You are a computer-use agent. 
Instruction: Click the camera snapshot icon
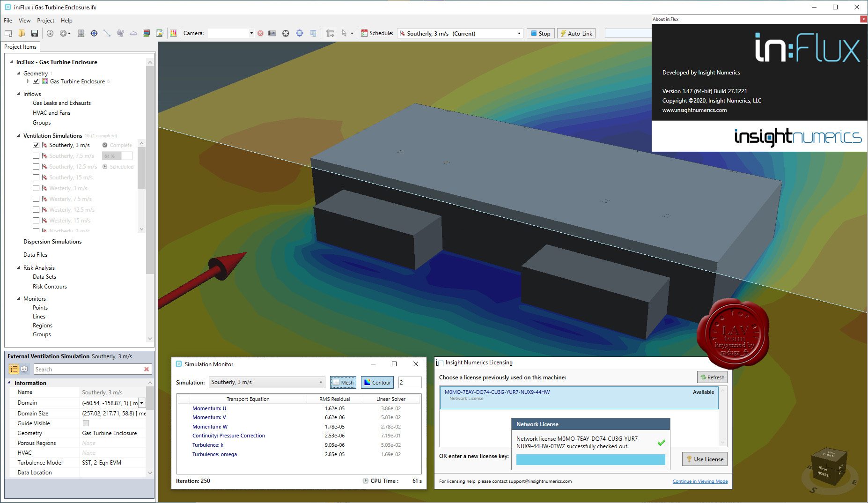coord(272,33)
